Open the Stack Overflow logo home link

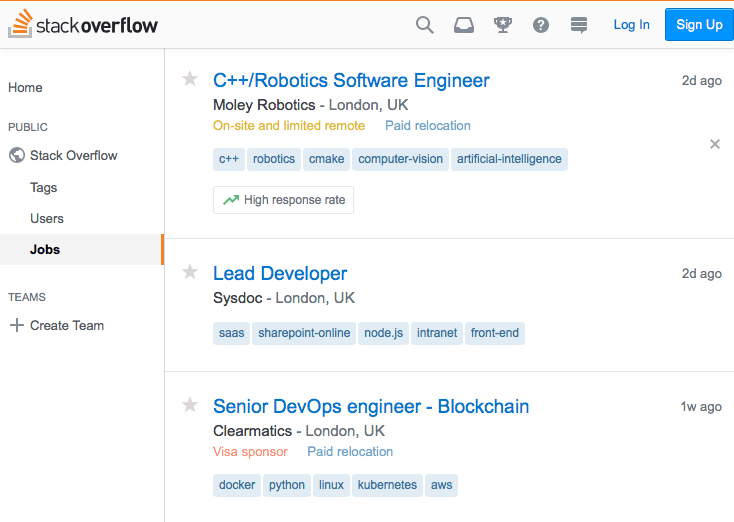pyautogui.click(x=83, y=24)
